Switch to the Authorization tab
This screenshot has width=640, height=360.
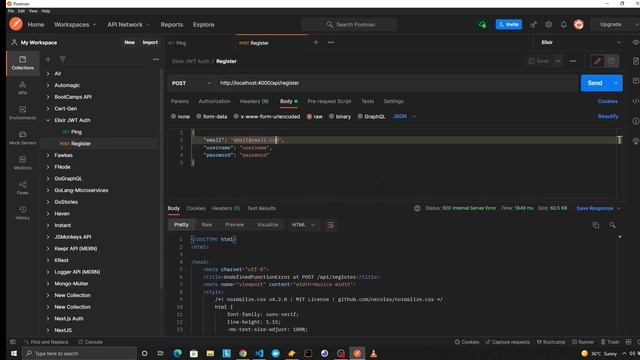[214, 101]
